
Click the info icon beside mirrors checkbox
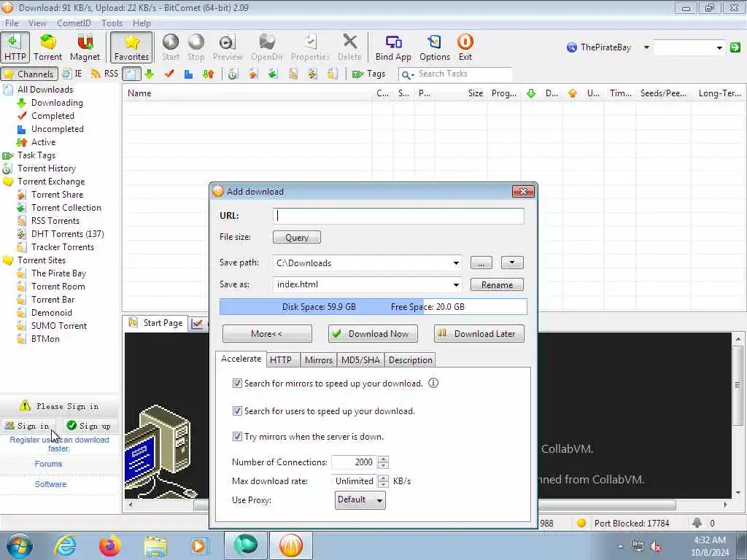pyautogui.click(x=433, y=383)
